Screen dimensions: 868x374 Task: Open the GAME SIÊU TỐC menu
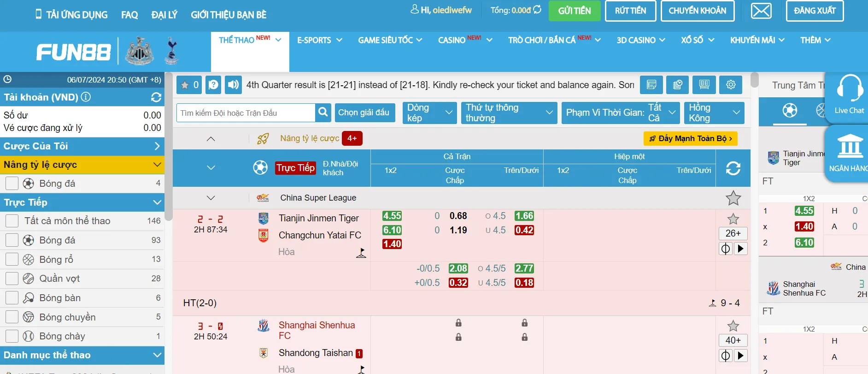point(390,40)
